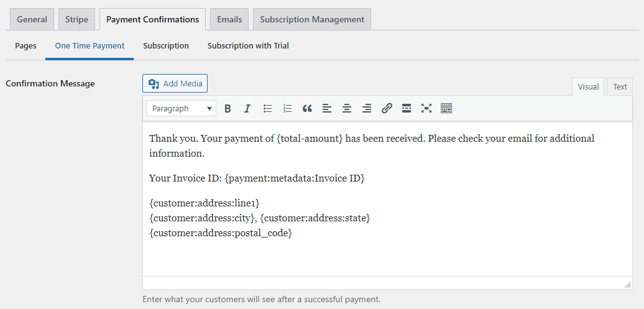644x309 pixels.
Task: Apply Italic formatting to text
Action: [247, 108]
